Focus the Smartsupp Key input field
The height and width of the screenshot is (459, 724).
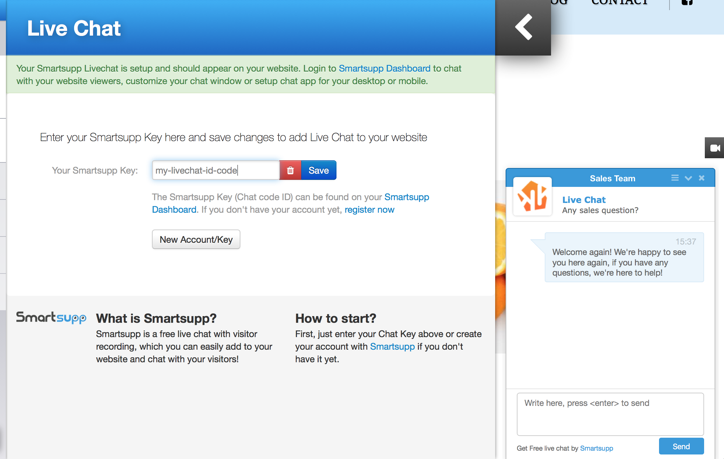[215, 170]
